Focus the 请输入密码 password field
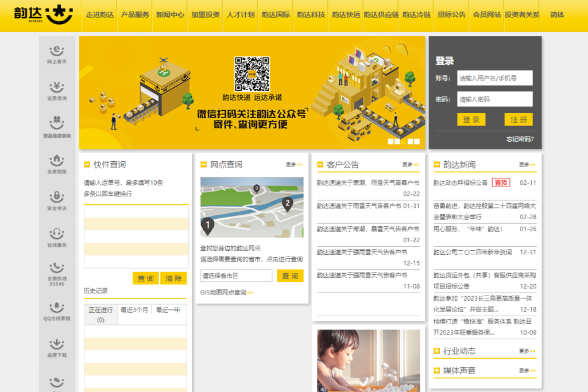The height and width of the screenshot is (392, 588). (494, 99)
